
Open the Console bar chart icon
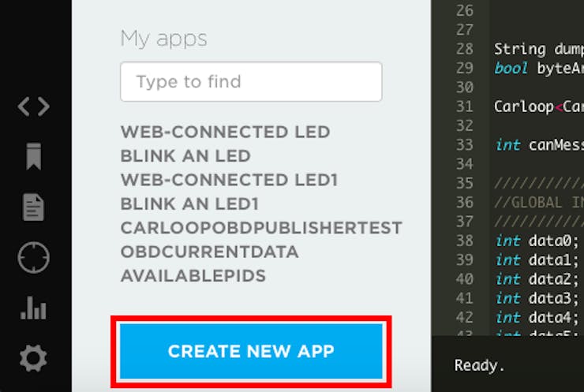(x=33, y=308)
